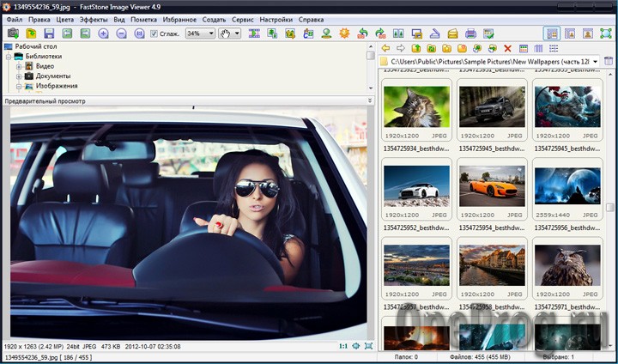The image size is (618, 364).
Task: Open the Пометка menu
Action: coord(143,20)
